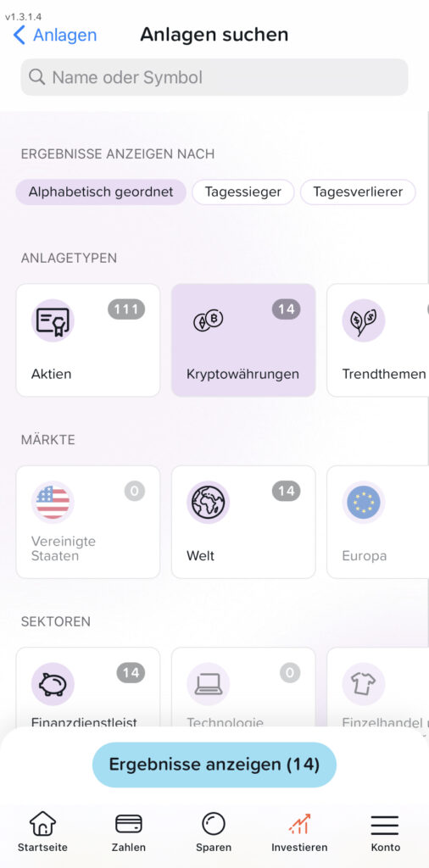
Task: Focus the Name oder Symbol search field
Action: point(214,77)
